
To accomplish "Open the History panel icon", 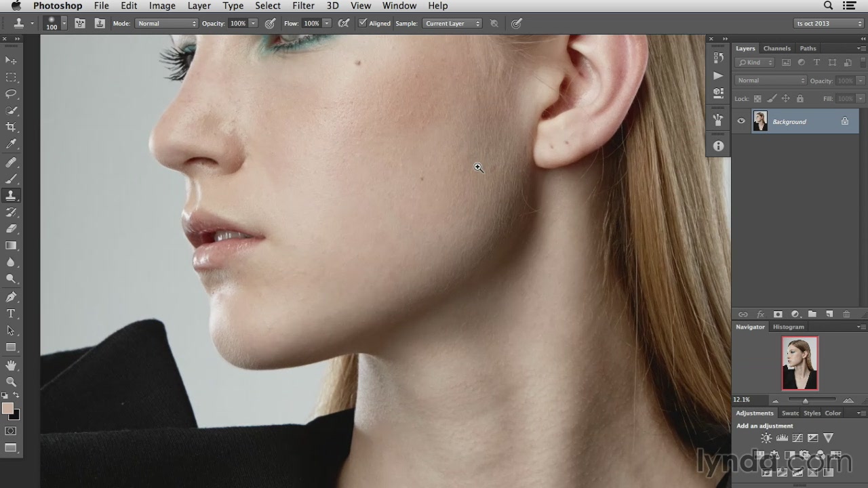I will (x=718, y=58).
